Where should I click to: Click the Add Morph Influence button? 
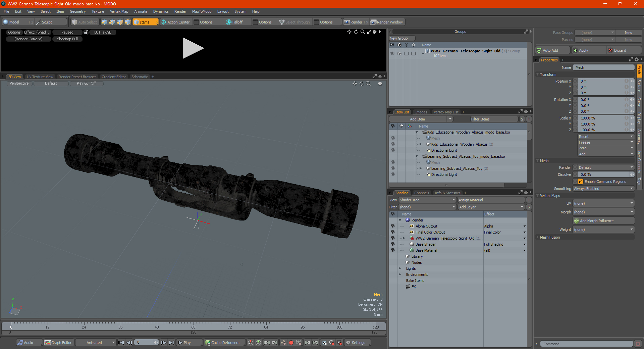603,221
